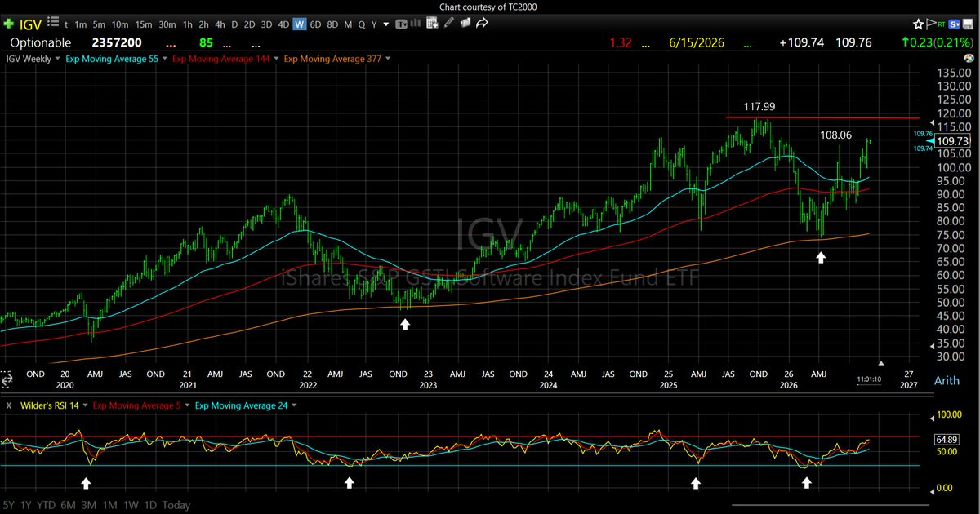Select the tick (t) timeframe
This screenshot has width=980, height=514.
[66, 24]
